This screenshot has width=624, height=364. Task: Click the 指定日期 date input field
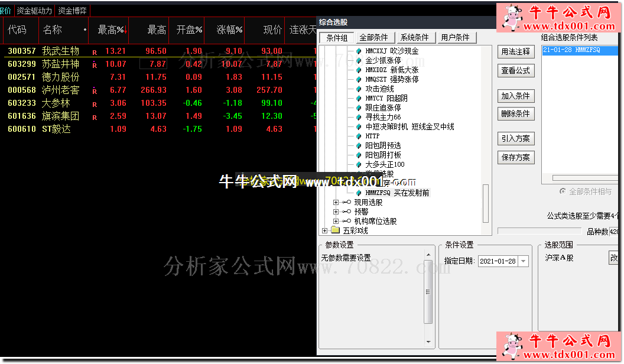pyautogui.click(x=498, y=261)
